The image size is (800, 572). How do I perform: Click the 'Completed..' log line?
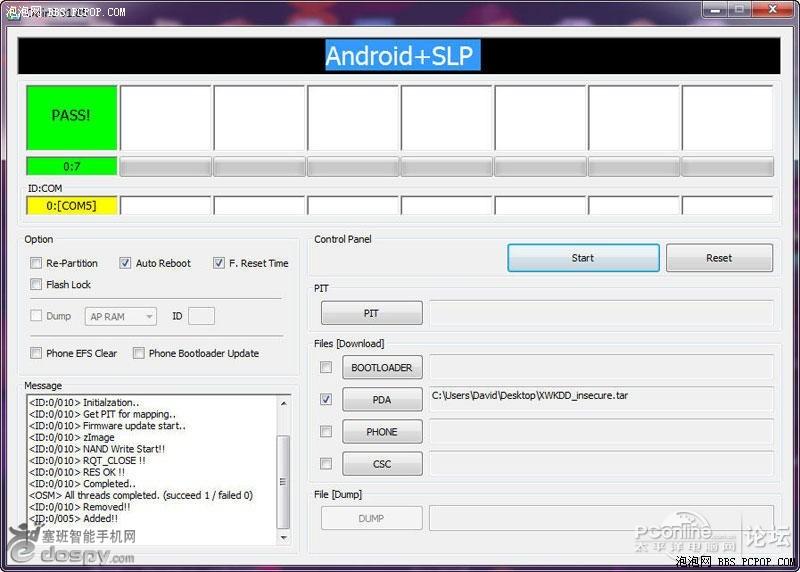(83, 484)
